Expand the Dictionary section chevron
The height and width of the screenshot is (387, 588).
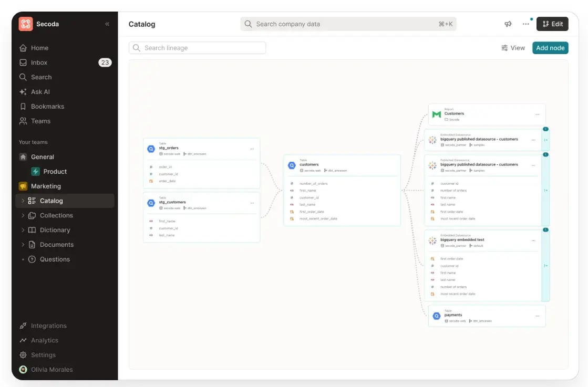[x=23, y=230]
